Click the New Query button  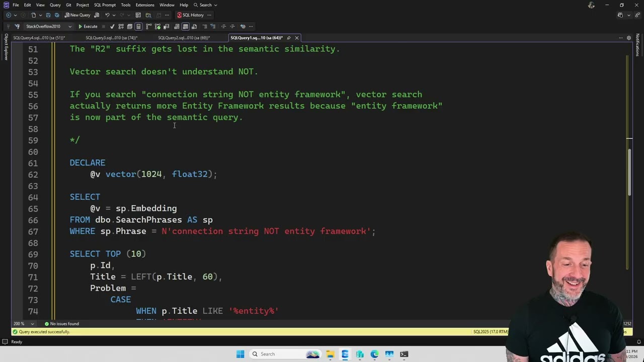(x=77, y=15)
